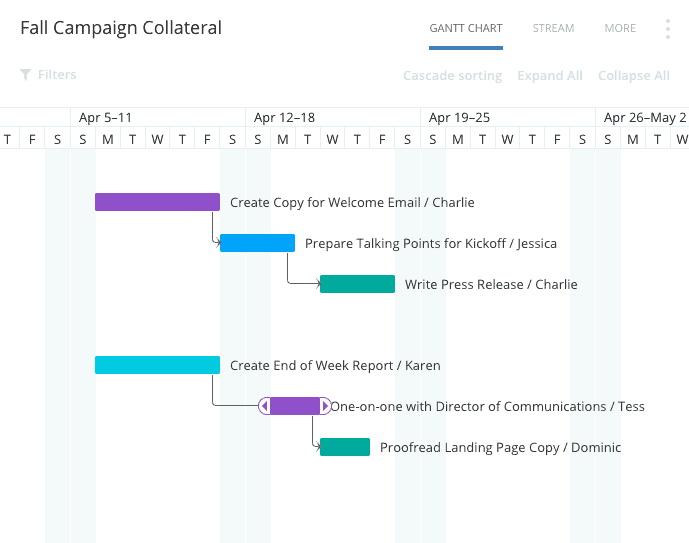Select the green Write Press Release bar
The width and height of the screenshot is (689, 543).
pos(357,284)
